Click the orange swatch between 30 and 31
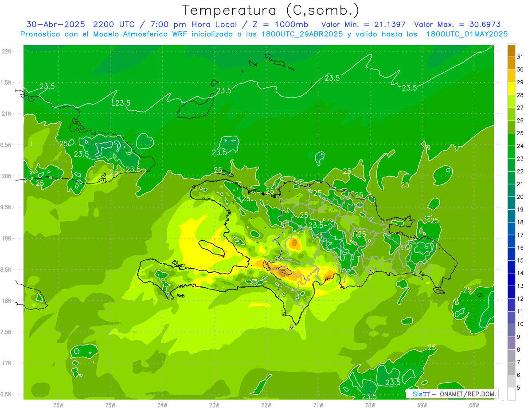This screenshot has width=532, height=411. (x=511, y=63)
